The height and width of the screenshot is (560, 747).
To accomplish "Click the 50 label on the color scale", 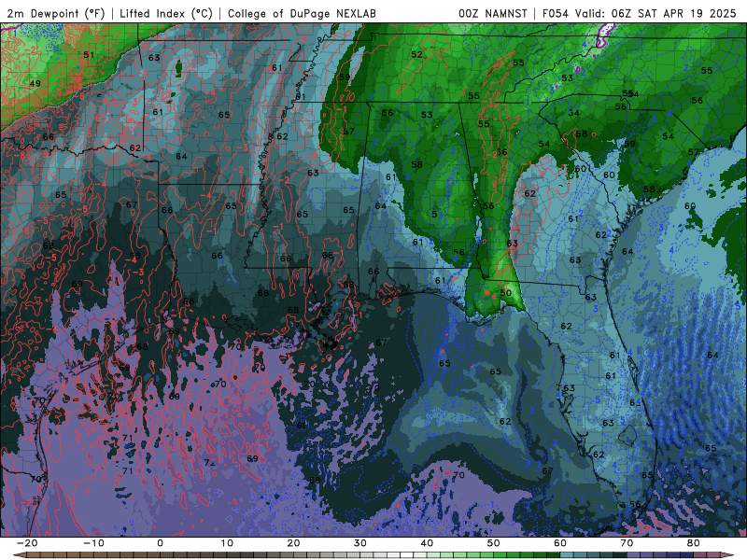I will click(x=494, y=543).
